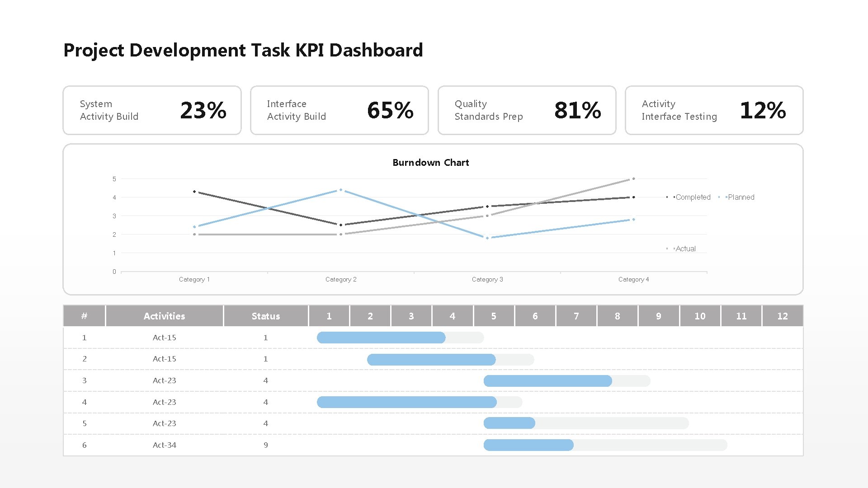Select the Burndown Chart title
Viewport: 868px width, 488px height.
coord(430,162)
